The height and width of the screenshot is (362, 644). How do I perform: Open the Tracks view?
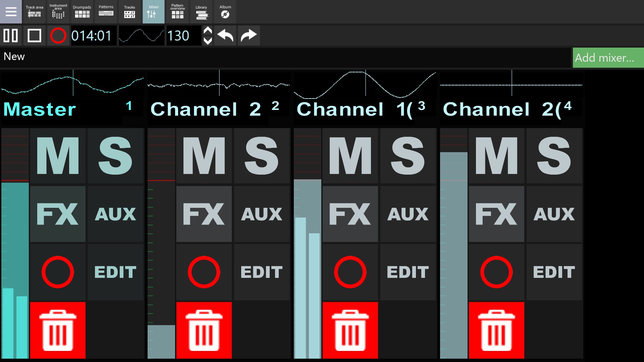[x=129, y=12]
